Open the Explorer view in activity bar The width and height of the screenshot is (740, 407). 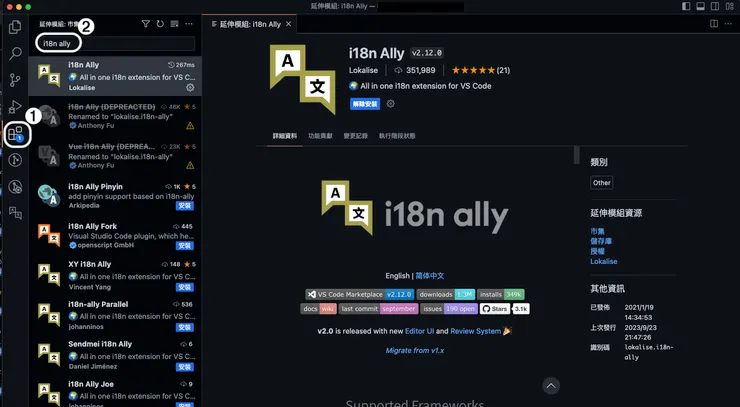15,27
